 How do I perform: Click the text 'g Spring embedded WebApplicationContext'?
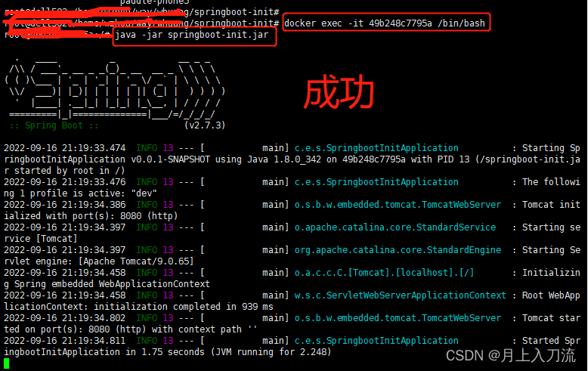[107, 284]
